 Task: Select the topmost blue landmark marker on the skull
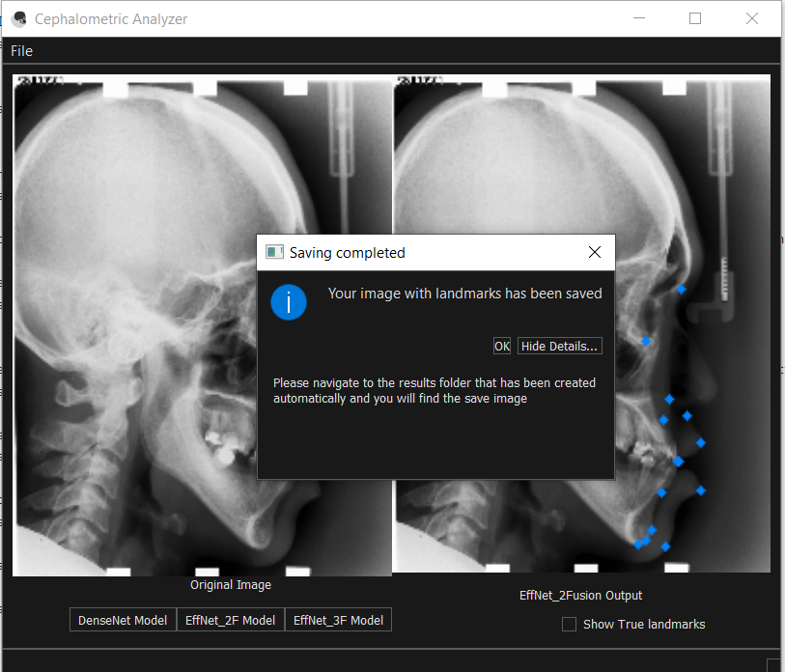pos(681,289)
